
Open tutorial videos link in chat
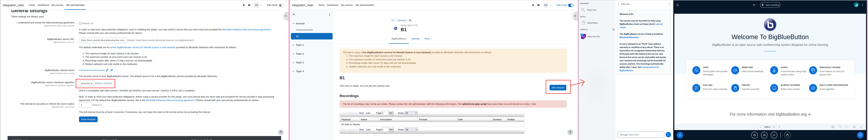(641, 26)
